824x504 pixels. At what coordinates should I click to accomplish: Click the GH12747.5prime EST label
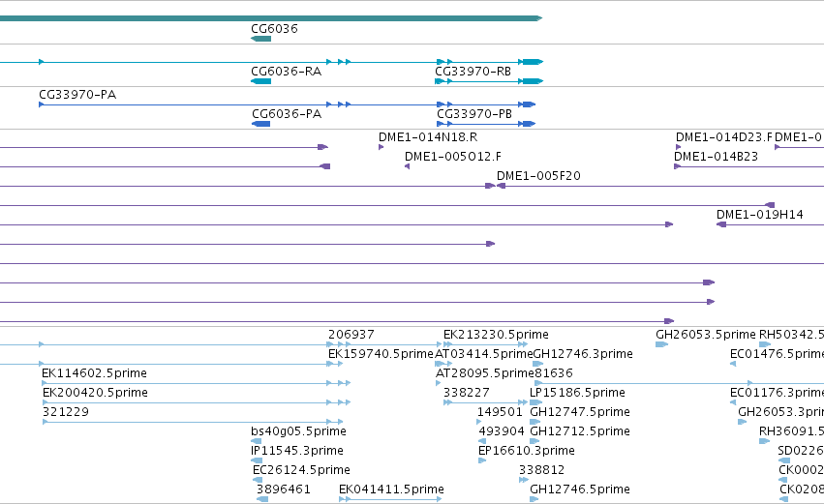(x=580, y=413)
